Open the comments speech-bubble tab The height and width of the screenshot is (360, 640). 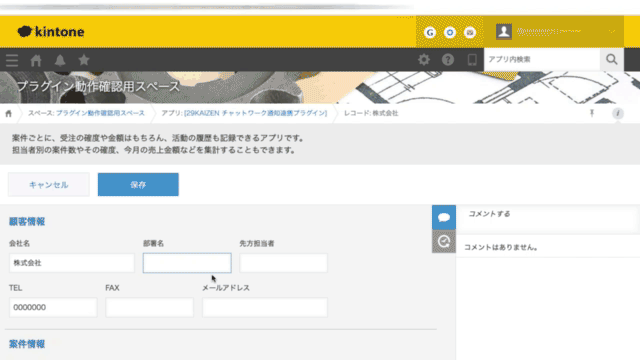tap(444, 217)
